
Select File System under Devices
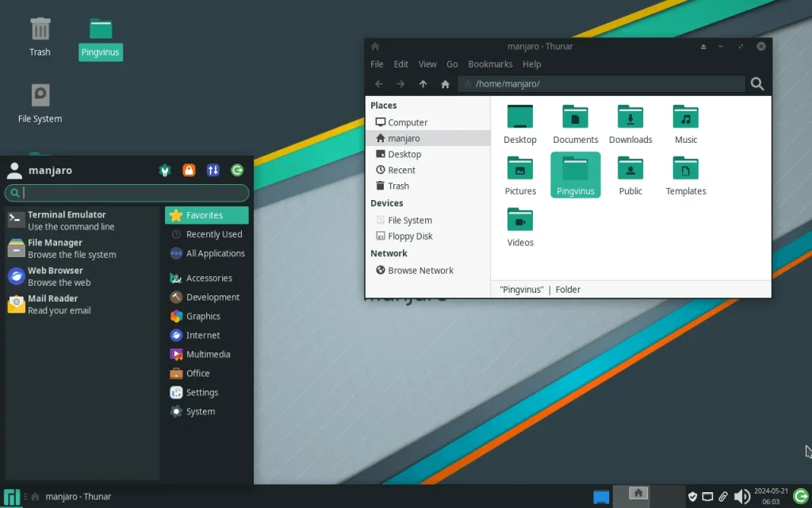pyautogui.click(x=427, y=221)
